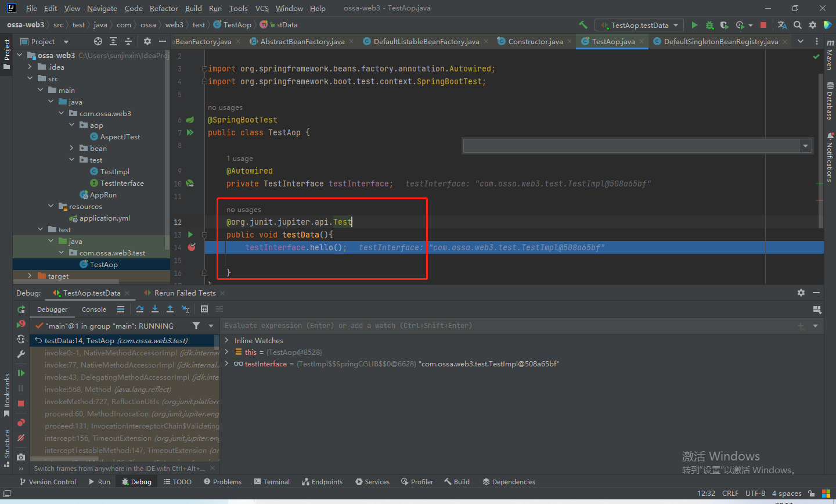
Task: Click the UTF-8 encoding in the status bar
Action: (x=755, y=493)
